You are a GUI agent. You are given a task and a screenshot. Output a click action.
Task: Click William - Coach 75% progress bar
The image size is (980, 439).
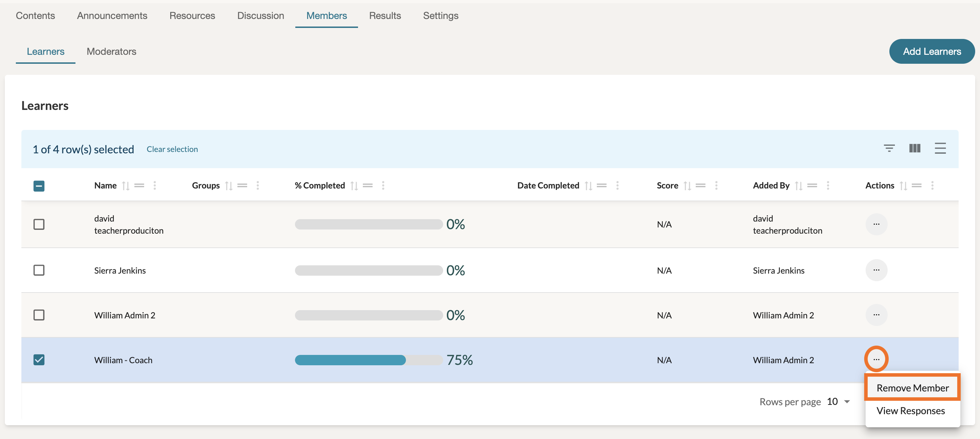tap(368, 360)
